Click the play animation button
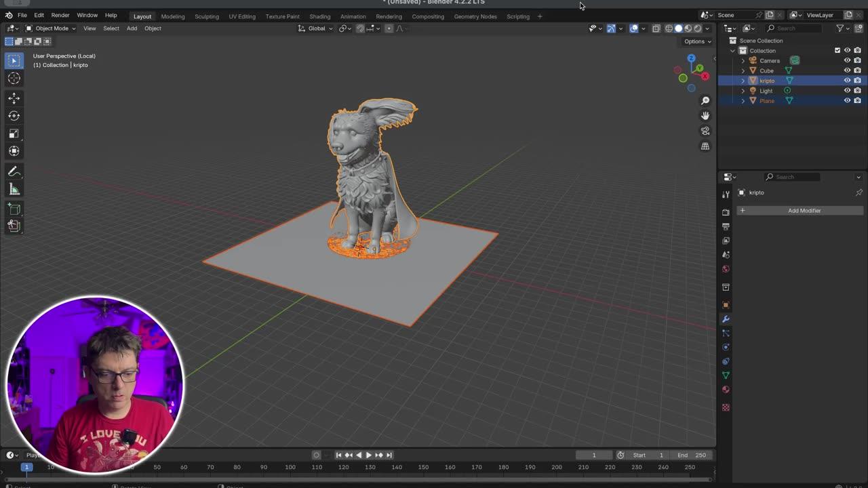The width and height of the screenshot is (868, 488). (x=368, y=455)
